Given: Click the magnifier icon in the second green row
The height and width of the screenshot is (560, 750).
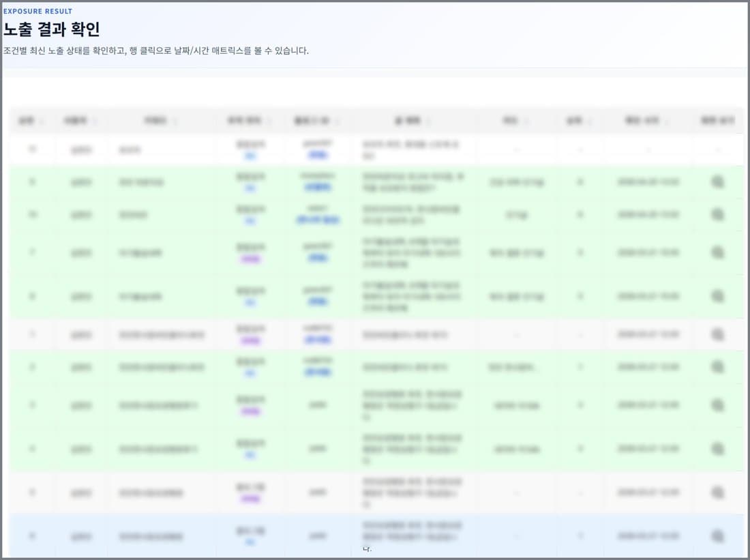Looking at the screenshot, I should 717,214.
